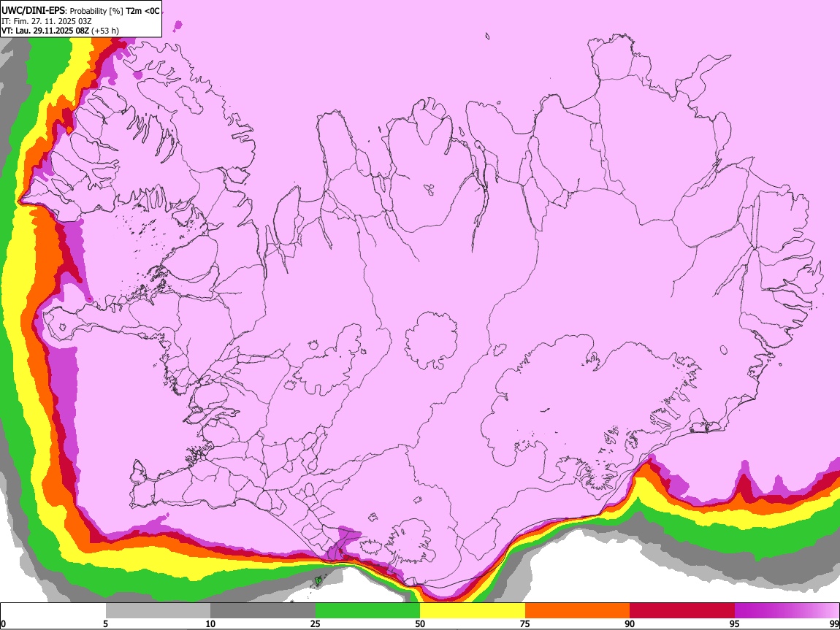Image resolution: width=840 pixels, height=630 pixels.
Task: Click the legend label '99'
Action: [x=833, y=624]
